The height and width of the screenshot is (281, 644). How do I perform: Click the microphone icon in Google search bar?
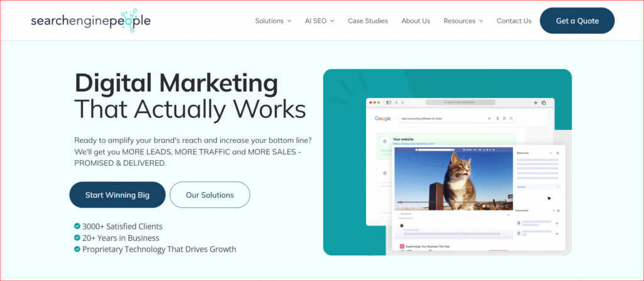coord(497,118)
